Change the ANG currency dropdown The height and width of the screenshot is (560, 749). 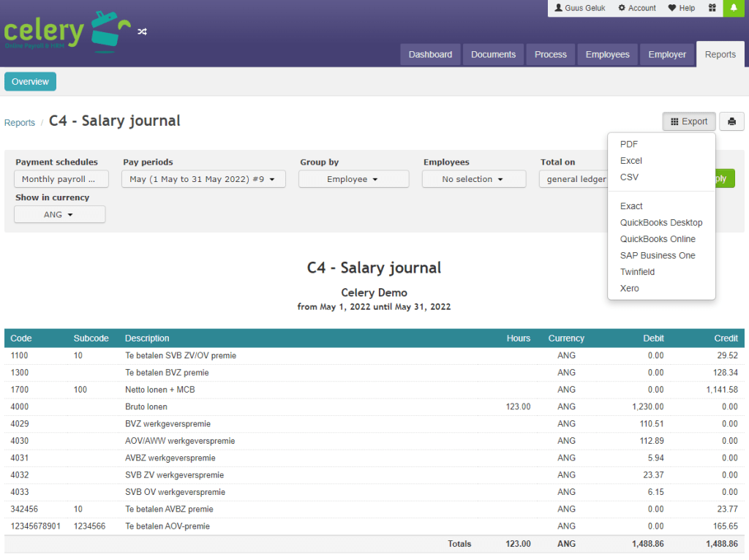point(60,214)
